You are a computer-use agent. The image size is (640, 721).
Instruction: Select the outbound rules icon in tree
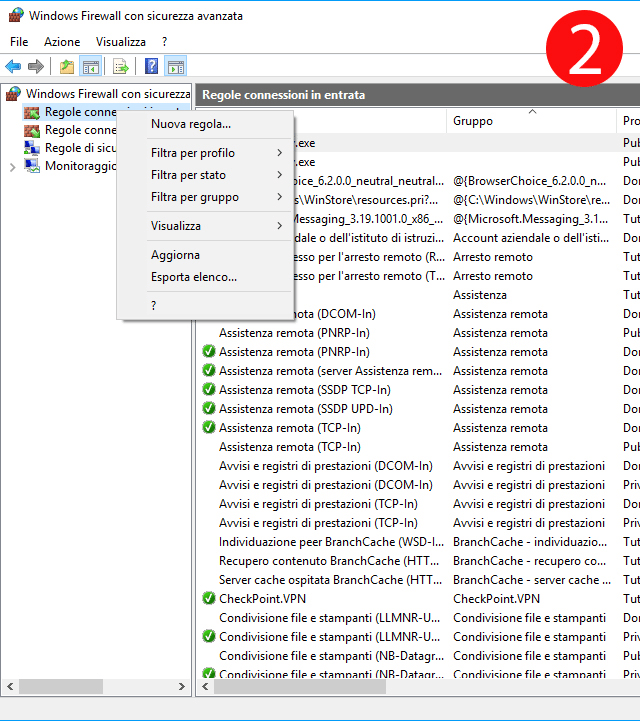(x=32, y=130)
